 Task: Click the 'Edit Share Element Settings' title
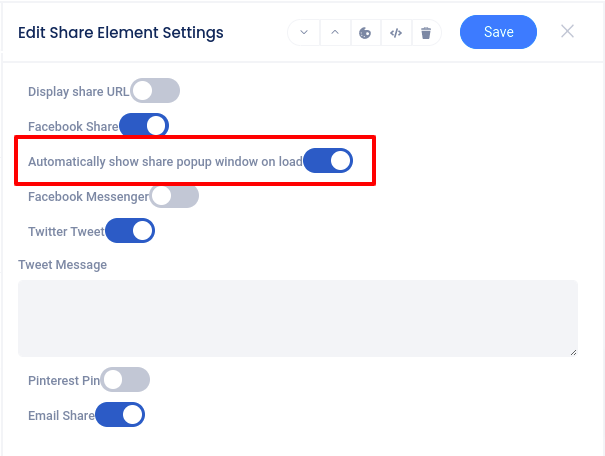[x=121, y=33]
